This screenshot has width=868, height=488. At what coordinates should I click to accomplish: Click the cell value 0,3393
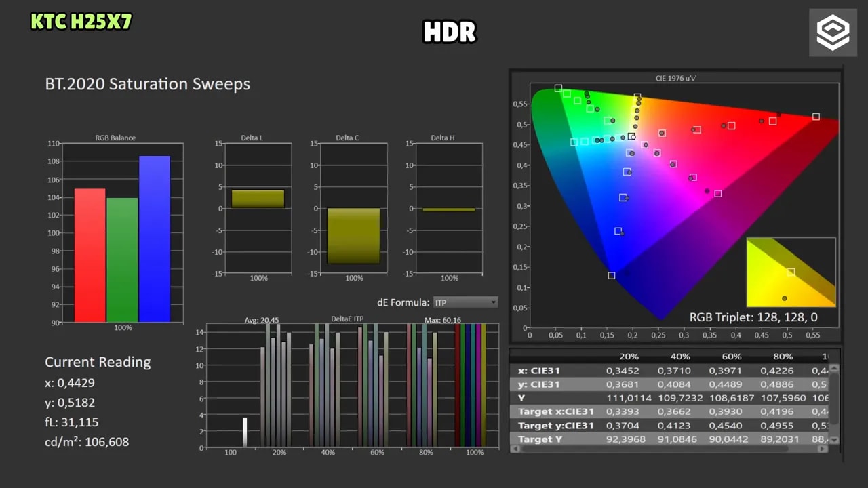(622, 411)
